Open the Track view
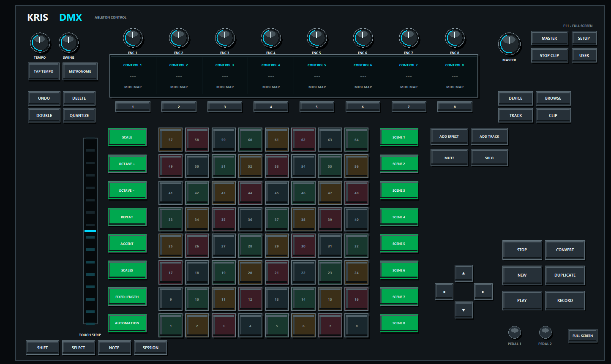The width and height of the screenshot is (611, 364). (516, 115)
